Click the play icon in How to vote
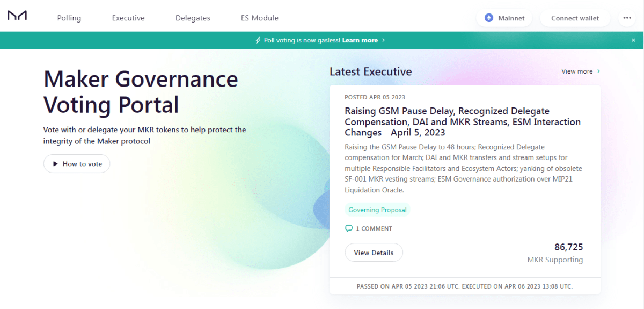The height and width of the screenshot is (309, 644). (55, 164)
